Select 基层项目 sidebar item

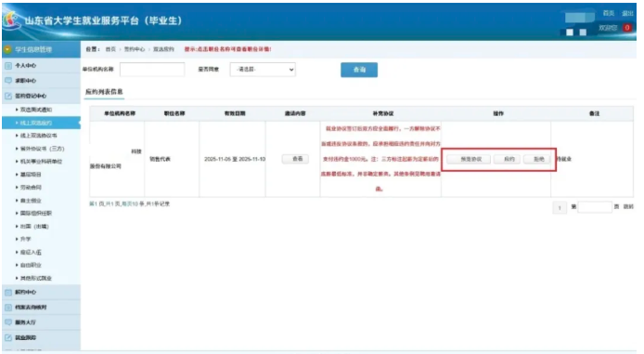click(31, 175)
